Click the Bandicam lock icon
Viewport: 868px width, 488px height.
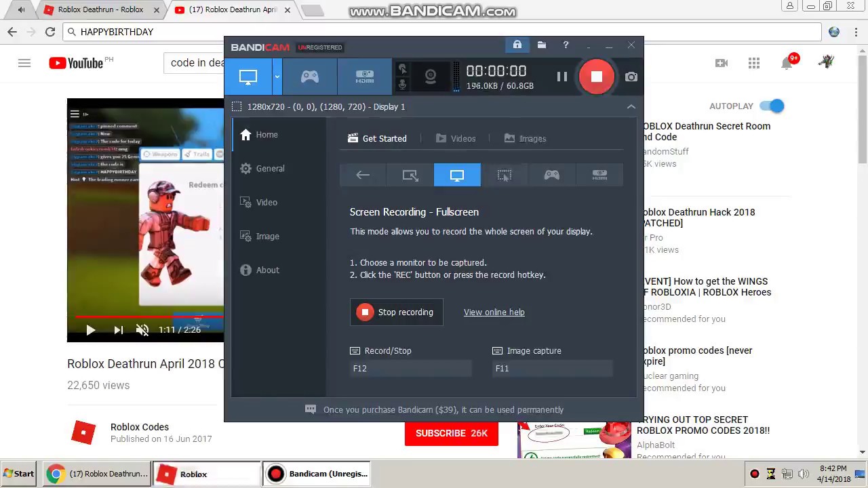517,45
